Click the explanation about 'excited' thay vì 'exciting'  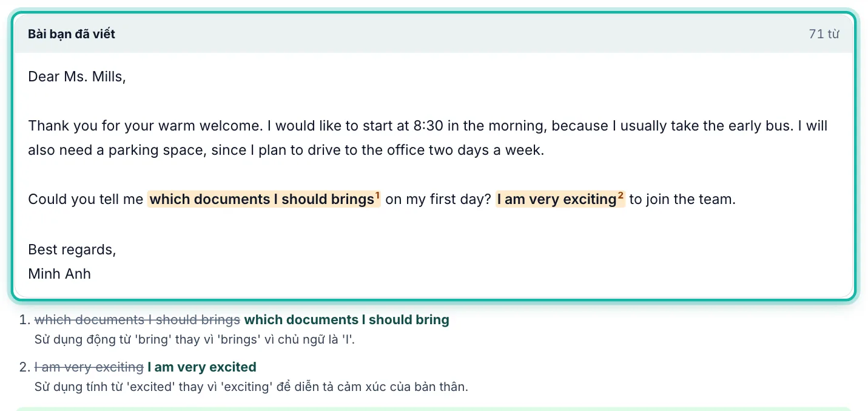click(251, 387)
